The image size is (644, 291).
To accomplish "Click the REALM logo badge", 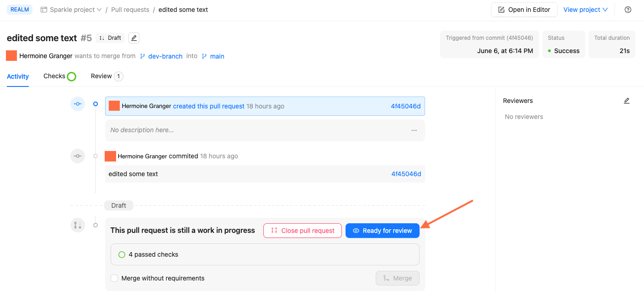I will pos(20,10).
